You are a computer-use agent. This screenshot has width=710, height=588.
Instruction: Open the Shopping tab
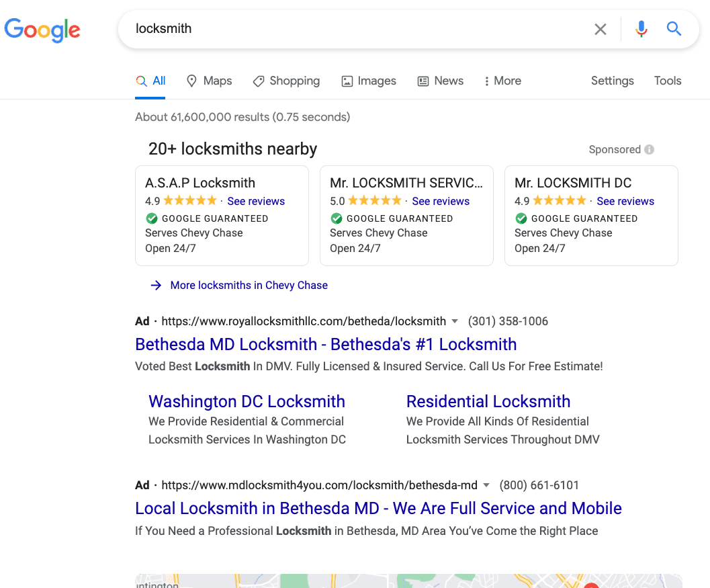(x=286, y=81)
